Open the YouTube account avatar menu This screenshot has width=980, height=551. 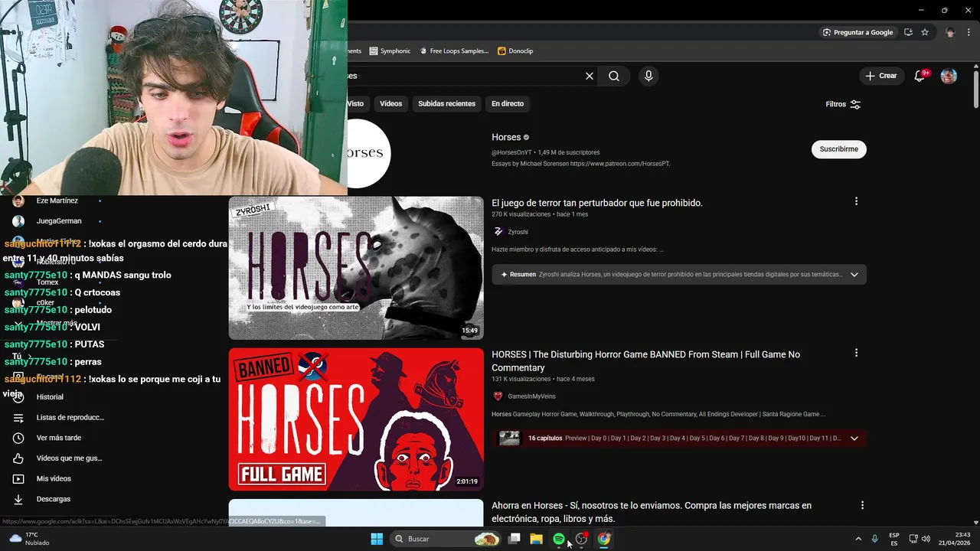949,76
